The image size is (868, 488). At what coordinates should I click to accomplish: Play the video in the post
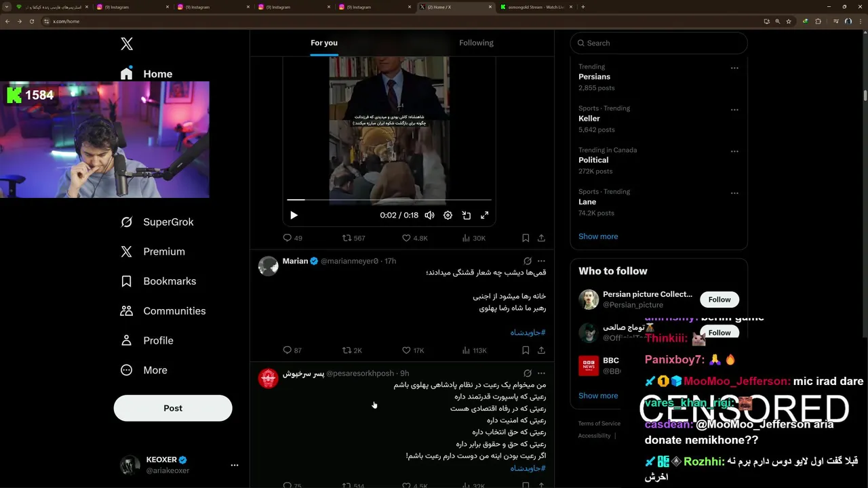coord(294,215)
